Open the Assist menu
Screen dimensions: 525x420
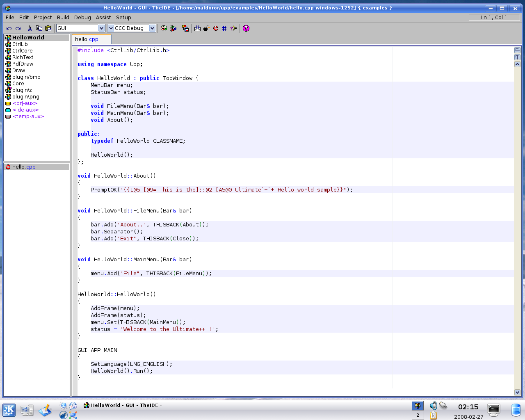pyautogui.click(x=103, y=18)
